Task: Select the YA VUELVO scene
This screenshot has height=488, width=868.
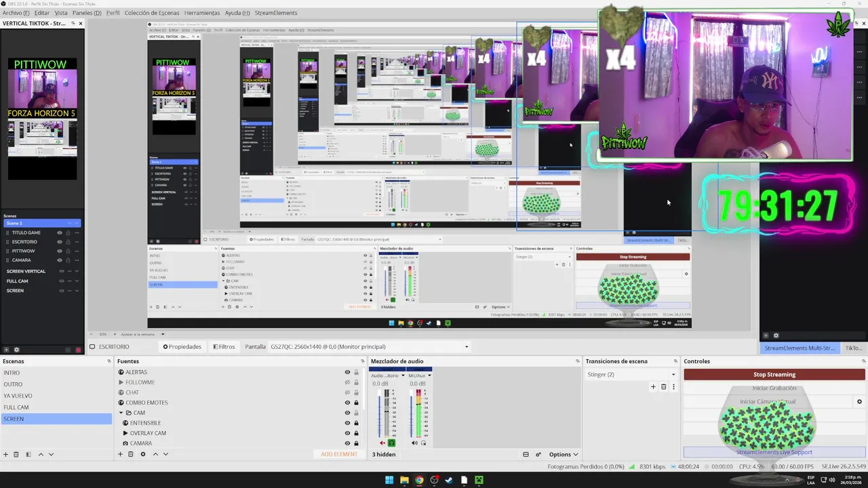Action: click(18, 396)
